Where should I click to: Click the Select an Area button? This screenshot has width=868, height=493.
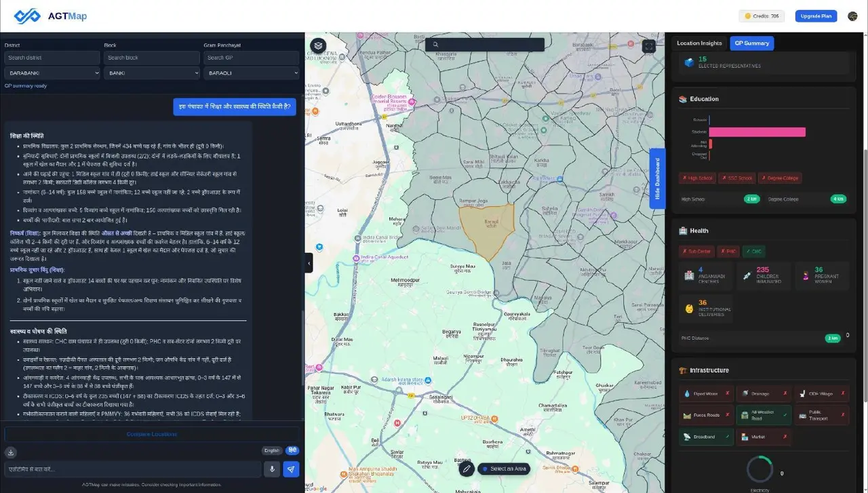tap(502, 469)
